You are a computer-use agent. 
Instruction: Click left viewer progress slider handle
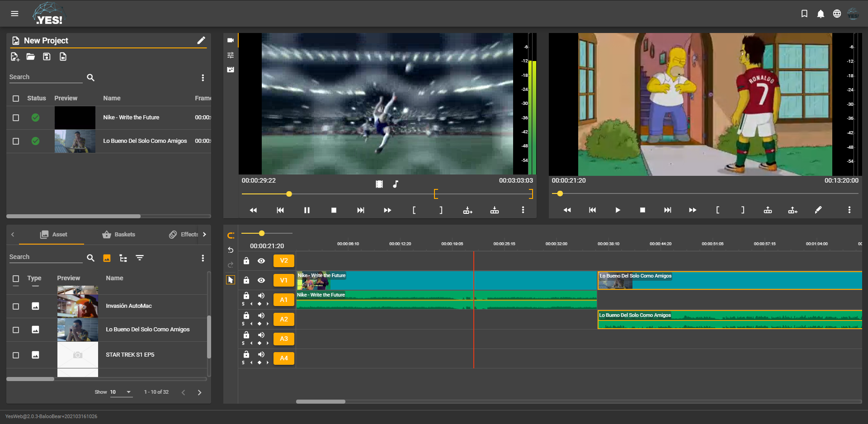289,194
